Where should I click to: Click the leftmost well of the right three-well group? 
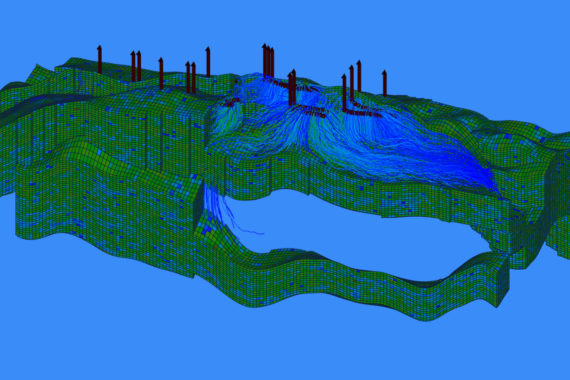pyautogui.click(x=344, y=92)
